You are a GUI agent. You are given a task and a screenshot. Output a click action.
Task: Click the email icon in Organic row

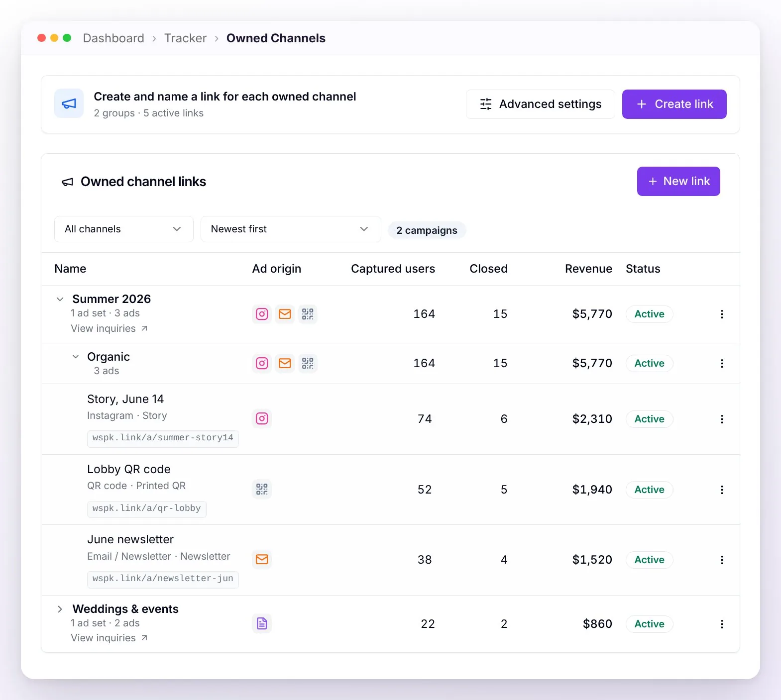pyautogui.click(x=285, y=363)
